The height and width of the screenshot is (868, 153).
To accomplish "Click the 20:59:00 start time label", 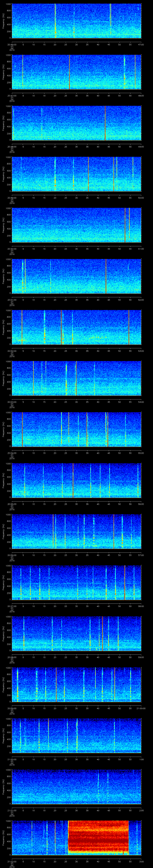I will pos(12,708).
